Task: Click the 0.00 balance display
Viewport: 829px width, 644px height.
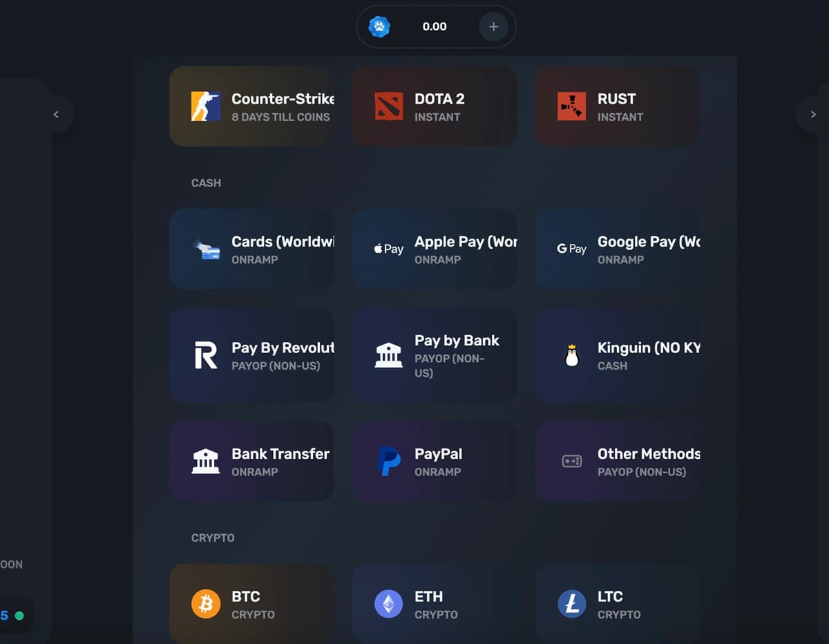Action: point(435,27)
